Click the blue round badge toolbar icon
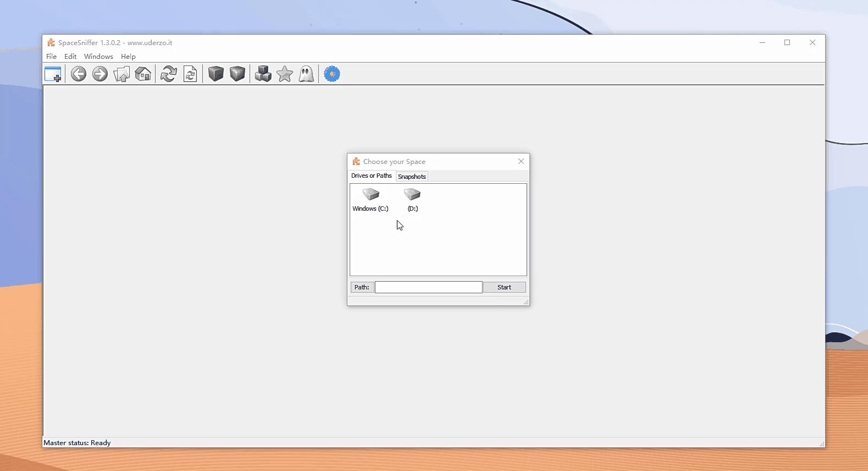 coord(332,74)
